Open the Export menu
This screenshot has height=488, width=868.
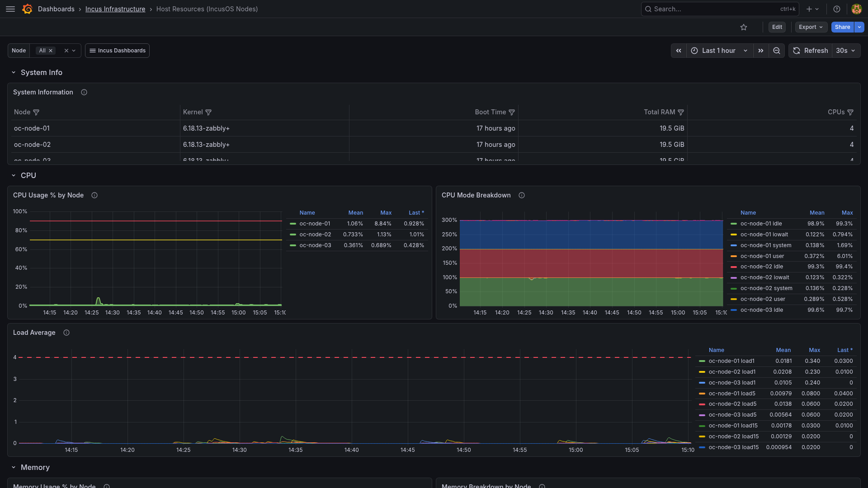811,27
